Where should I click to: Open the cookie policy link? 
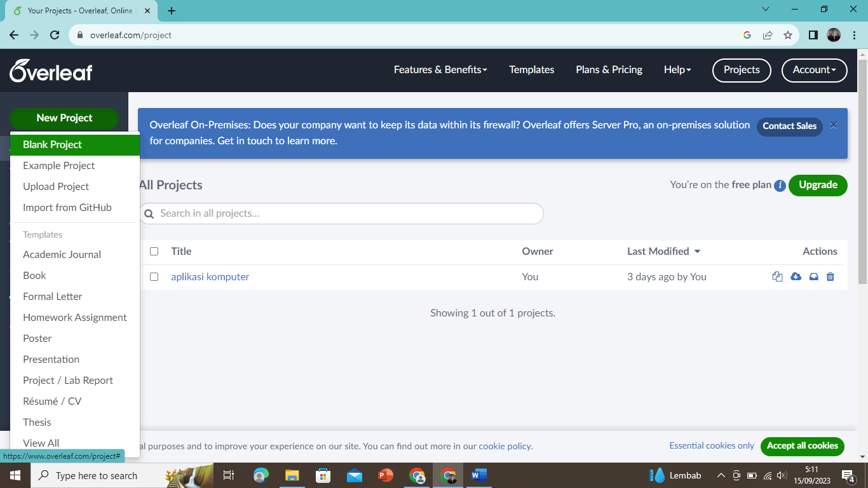tap(505, 447)
